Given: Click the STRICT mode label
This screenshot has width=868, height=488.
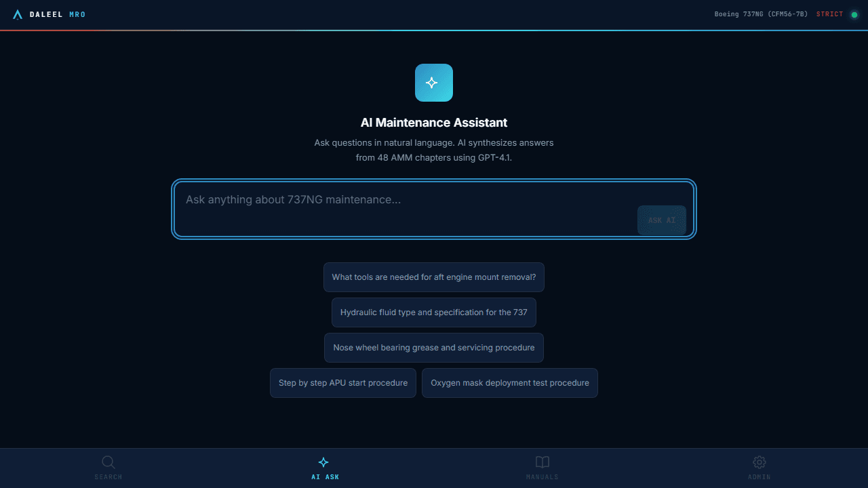Looking at the screenshot, I should pyautogui.click(x=830, y=14).
